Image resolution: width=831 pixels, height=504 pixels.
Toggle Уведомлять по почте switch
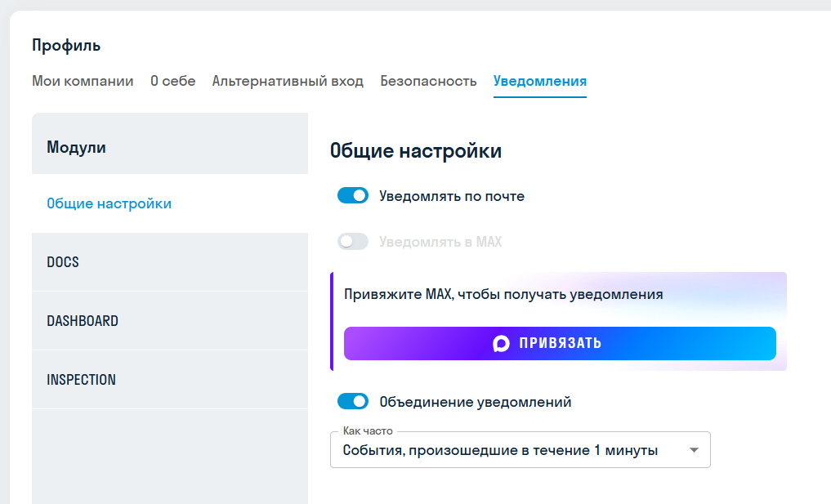tap(353, 195)
